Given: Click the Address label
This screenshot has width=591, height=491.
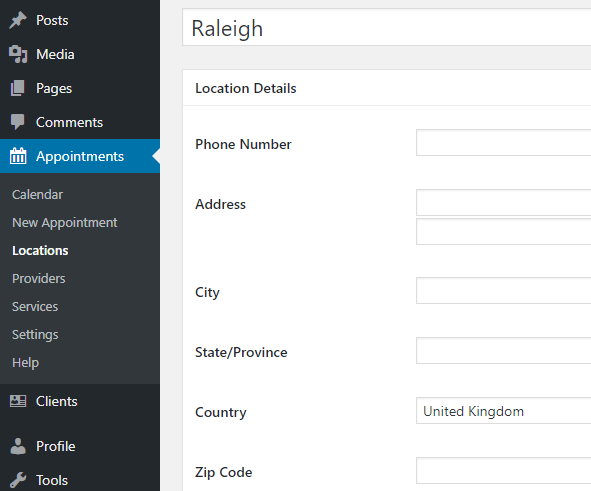Looking at the screenshot, I should [220, 204].
